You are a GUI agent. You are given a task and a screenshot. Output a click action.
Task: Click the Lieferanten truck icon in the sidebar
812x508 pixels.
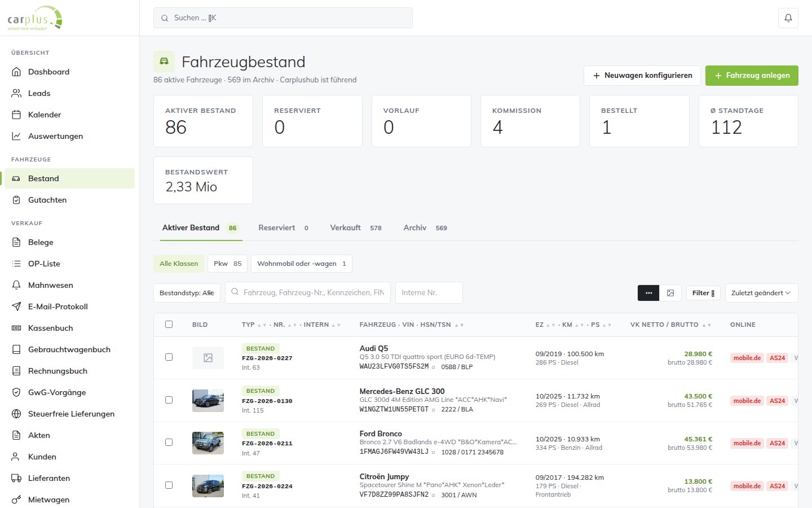16,478
